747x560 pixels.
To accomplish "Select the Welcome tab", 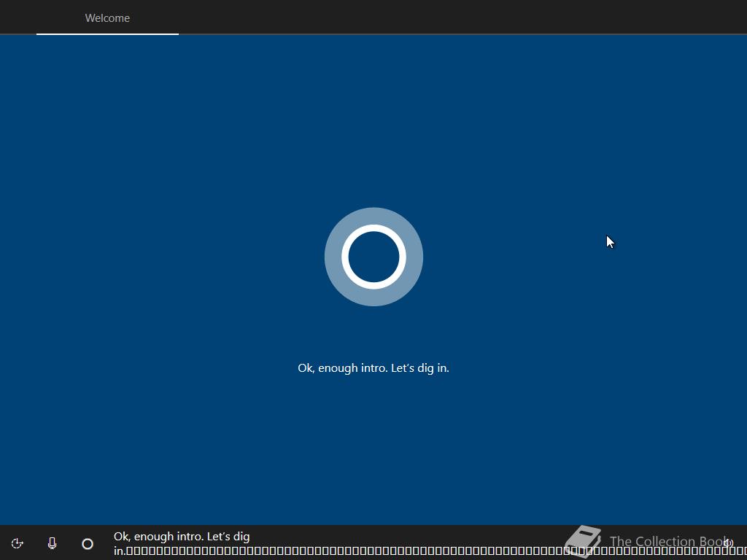I will pos(107,18).
